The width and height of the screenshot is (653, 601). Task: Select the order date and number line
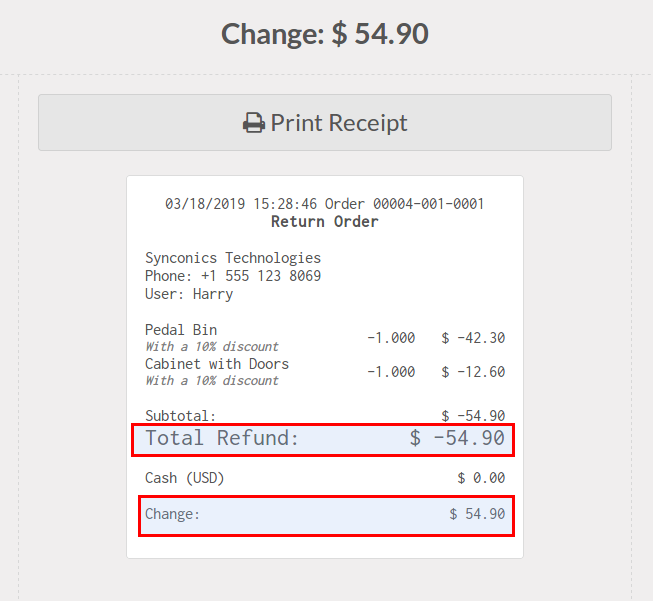[324, 204]
